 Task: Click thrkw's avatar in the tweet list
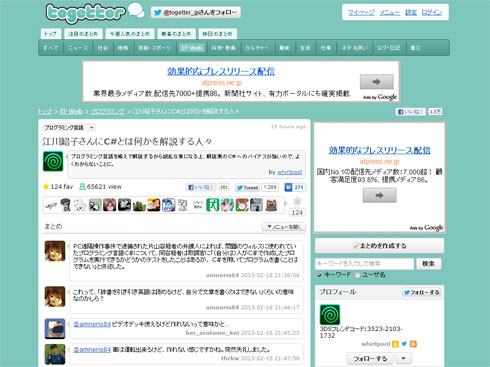[x=55, y=354]
